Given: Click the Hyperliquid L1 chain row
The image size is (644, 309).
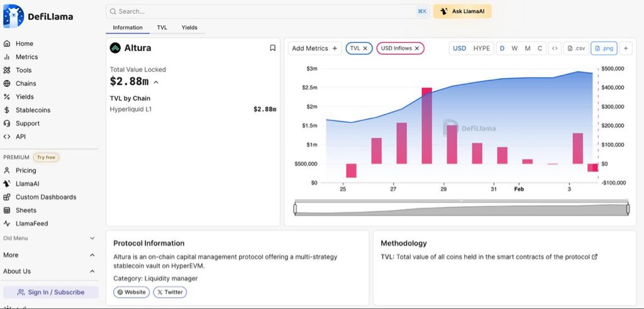Looking at the screenshot, I should coord(193,110).
